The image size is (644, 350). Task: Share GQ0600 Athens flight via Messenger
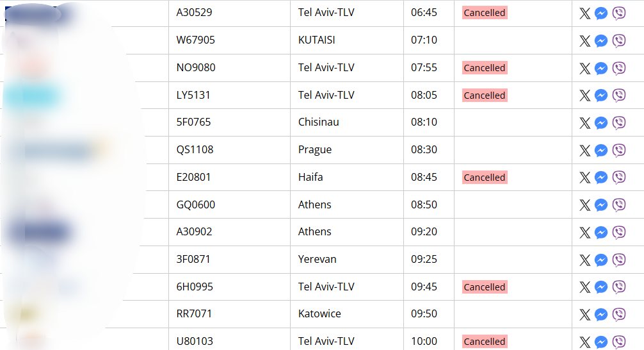pyautogui.click(x=601, y=205)
